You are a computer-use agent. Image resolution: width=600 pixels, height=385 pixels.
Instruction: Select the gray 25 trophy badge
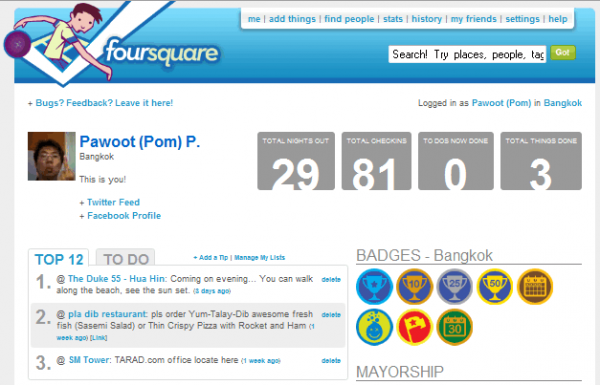[x=455, y=287]
